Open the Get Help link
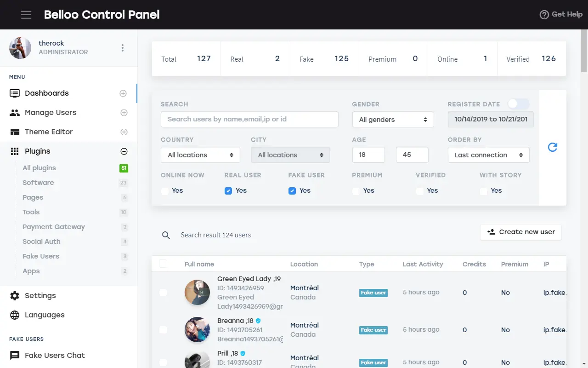588x368 pixels. point(561,14)
